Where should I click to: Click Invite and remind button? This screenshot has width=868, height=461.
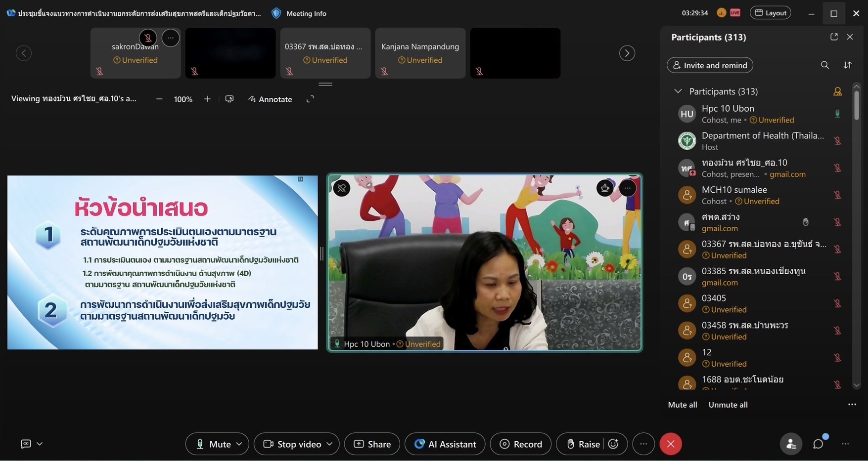tap(710, 65)
